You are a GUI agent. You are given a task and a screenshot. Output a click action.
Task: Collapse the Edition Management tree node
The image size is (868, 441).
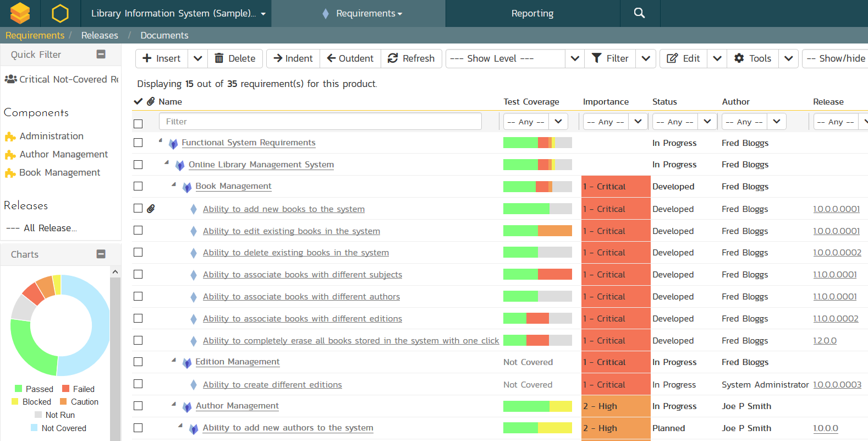pyautogui.click(x=174, y=360)
